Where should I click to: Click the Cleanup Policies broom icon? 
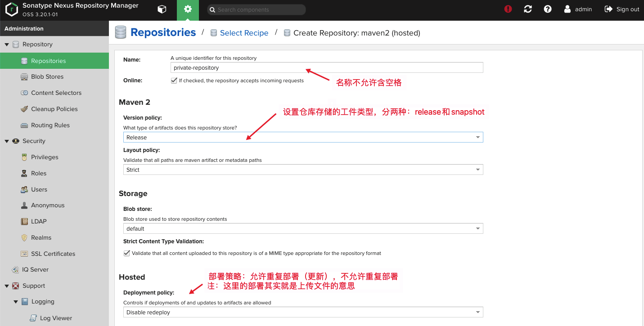coord(24,109)
